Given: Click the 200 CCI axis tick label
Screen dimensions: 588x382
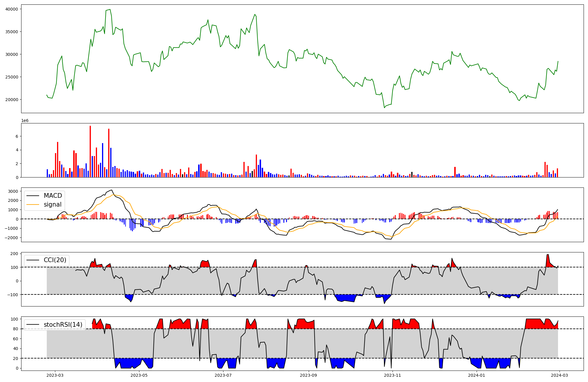Looking at the screenshot, I should (x=14, y=254).
